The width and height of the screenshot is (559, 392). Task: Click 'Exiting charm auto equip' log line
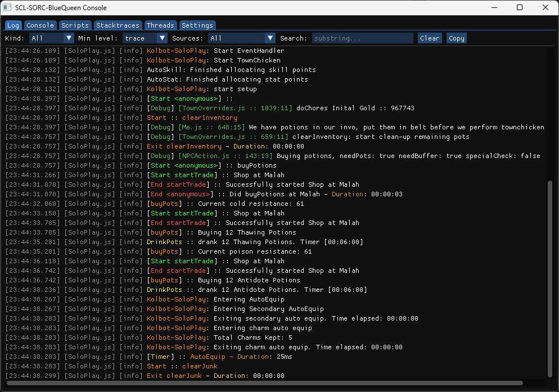[x=204, y=348]
